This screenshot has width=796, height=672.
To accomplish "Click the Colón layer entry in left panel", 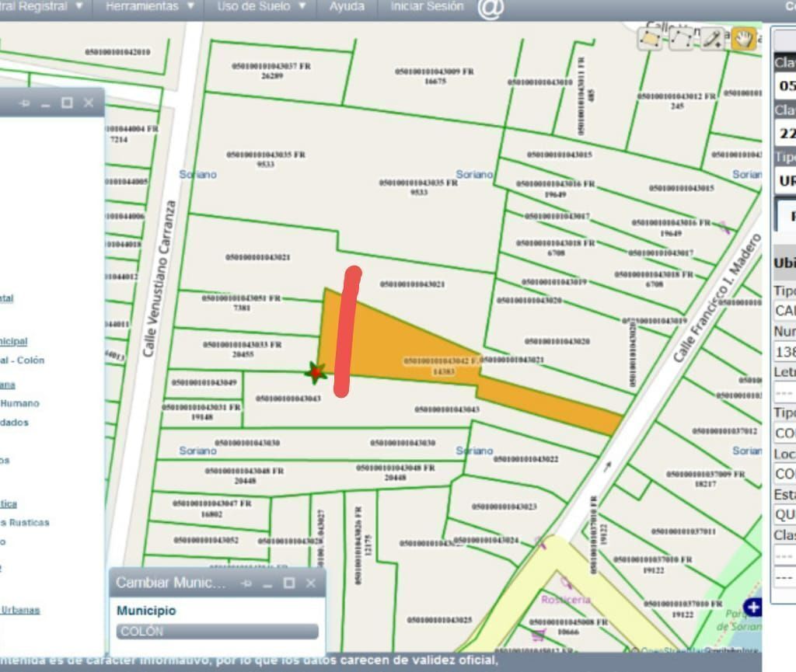I will pos(23,360).
